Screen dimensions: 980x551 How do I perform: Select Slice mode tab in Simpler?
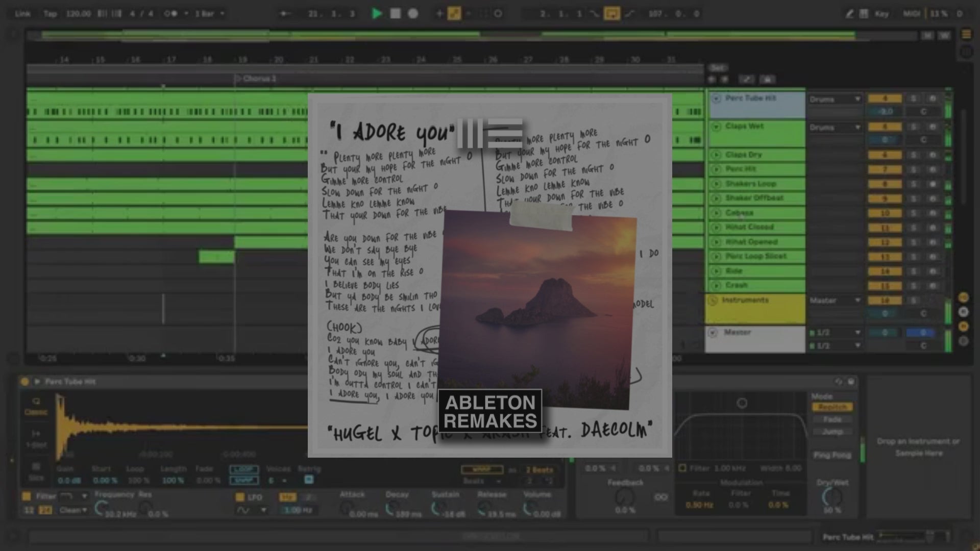(x=36, y=471)
